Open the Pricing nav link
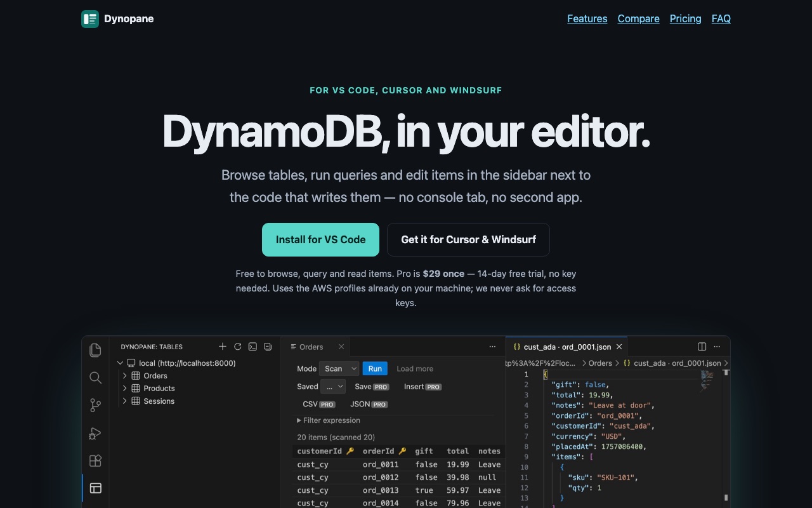Viewport: 812px width, 508px height. pyautogui.click(x=686, y=19)
